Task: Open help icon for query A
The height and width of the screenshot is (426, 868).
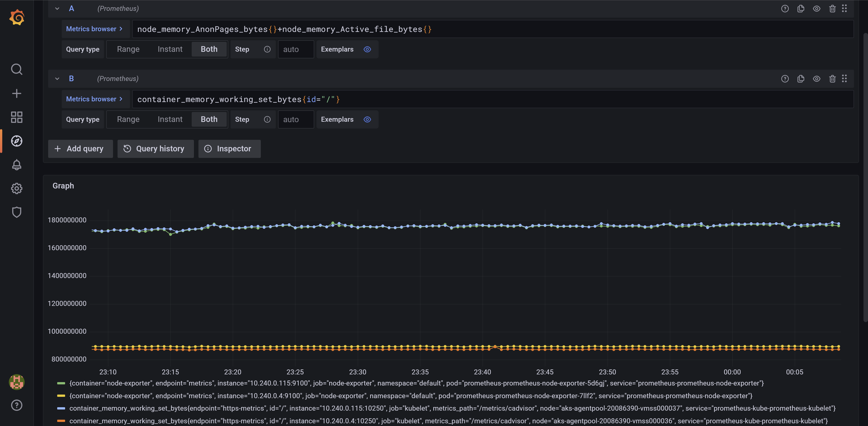Action: click(785, 9)
